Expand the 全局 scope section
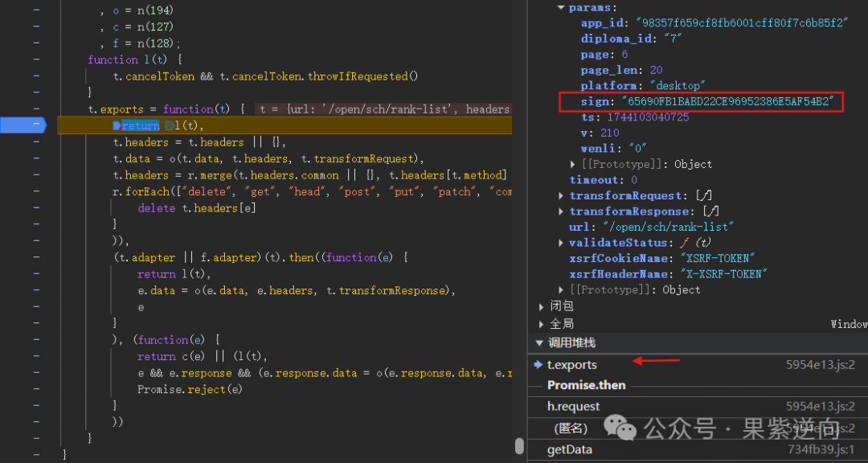868x463 pixels. (541, 323)
